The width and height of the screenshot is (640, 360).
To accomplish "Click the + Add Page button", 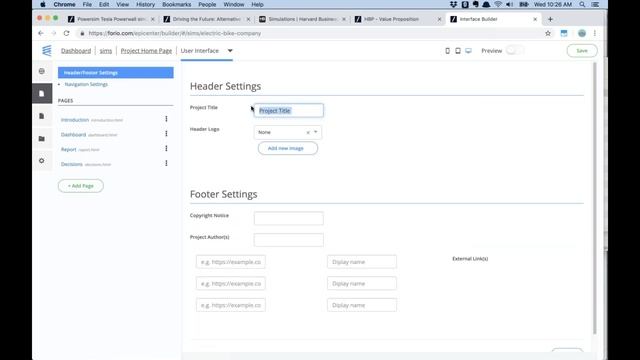I will click(x=81, y=186).
